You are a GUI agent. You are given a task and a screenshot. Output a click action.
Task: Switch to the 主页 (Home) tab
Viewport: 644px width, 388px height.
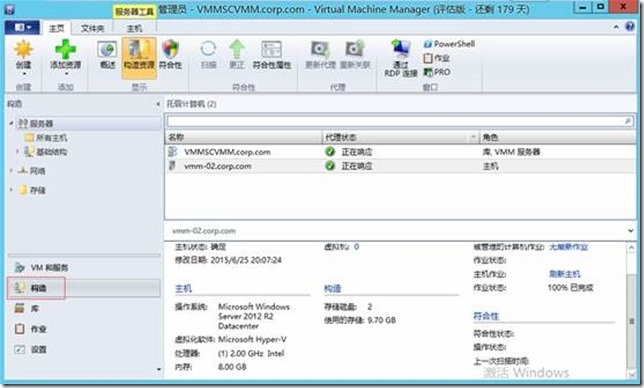pyautogui.click(x=56, y=28)
